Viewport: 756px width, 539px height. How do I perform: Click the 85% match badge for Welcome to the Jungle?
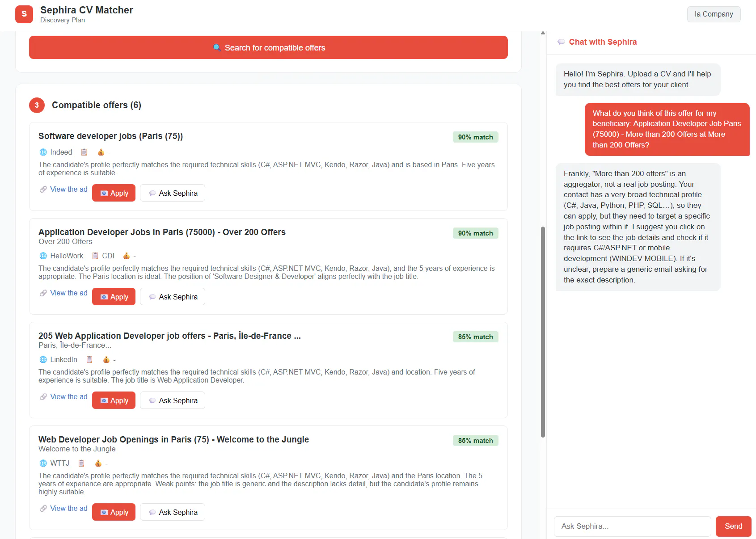475,441
